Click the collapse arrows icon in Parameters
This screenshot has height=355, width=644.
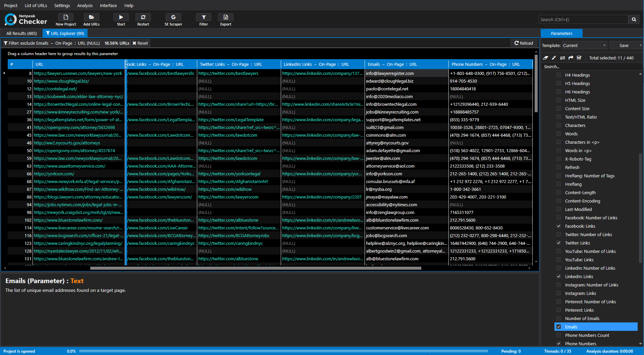(554, 58)
